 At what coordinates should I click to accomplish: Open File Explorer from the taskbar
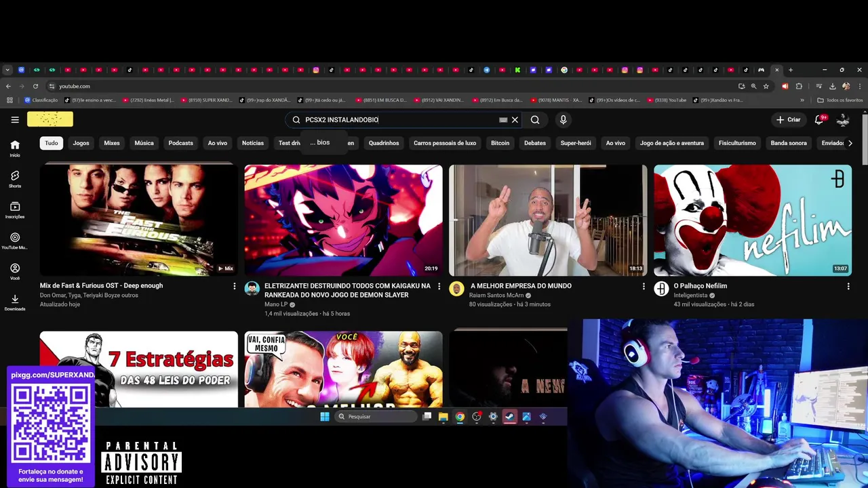pos(443,417)
